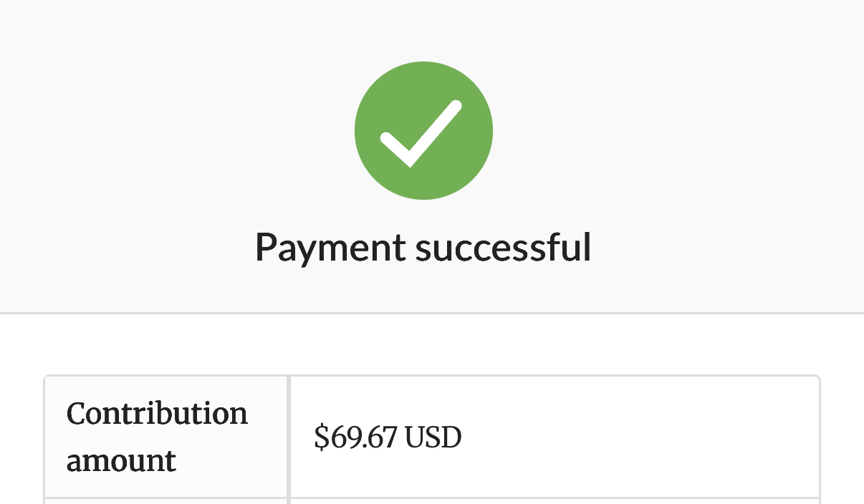Viewport: 864px width, 504px height.
Task: Click the word "amount" in the label cell
Action: tap(121, 460)
